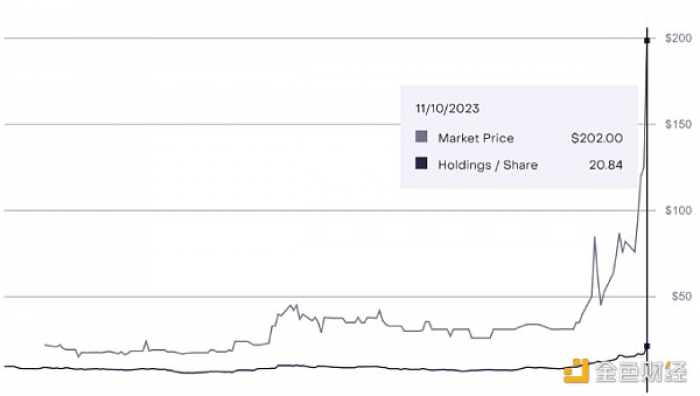Select the Holdings / Share label in tooltip
Image resolution: width=700 pixels, height=396 pixels.
click(488, 165)
